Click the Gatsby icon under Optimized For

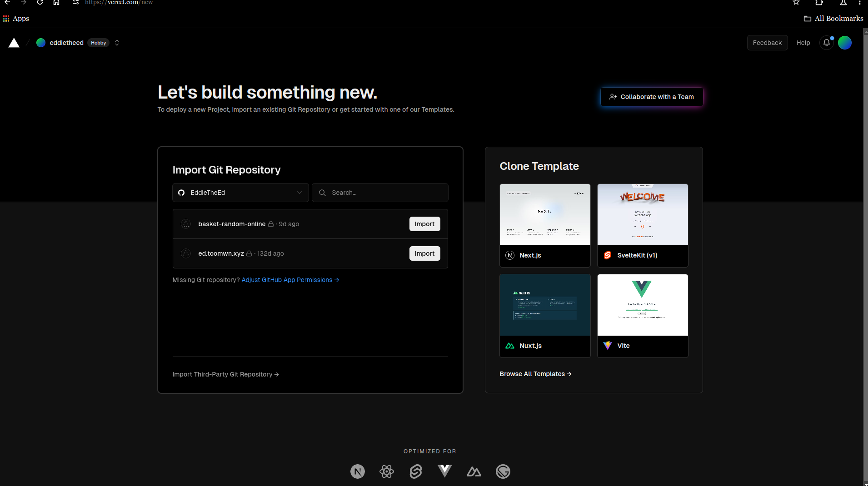[503, 471]
